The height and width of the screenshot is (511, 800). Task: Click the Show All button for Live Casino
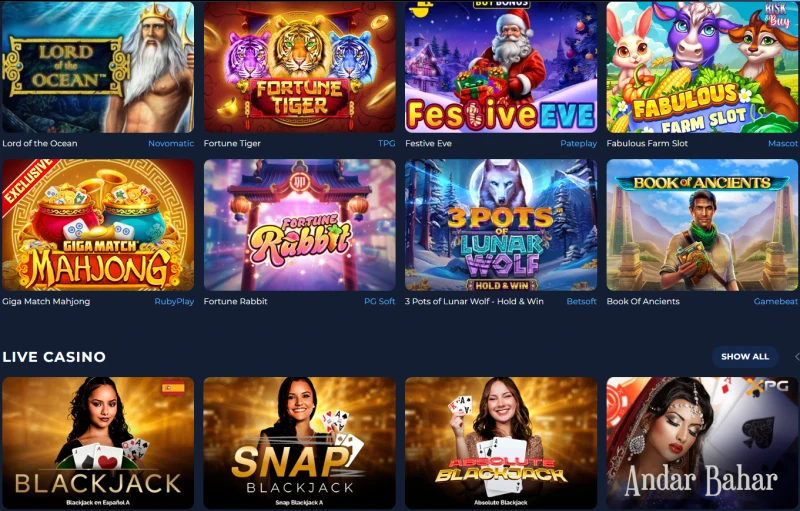click(x=745, y=356)
